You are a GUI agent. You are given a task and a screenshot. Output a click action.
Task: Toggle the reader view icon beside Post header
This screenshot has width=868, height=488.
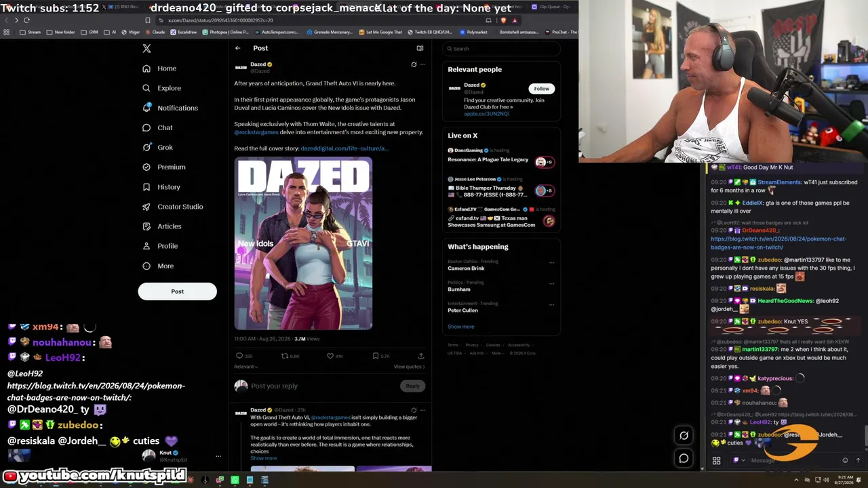point(420,48)
